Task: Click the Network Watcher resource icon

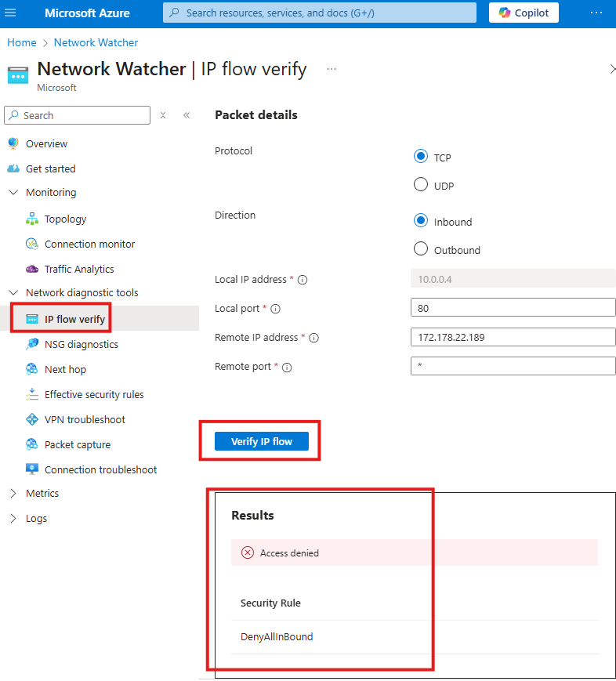Action: [x=18, y=75]
